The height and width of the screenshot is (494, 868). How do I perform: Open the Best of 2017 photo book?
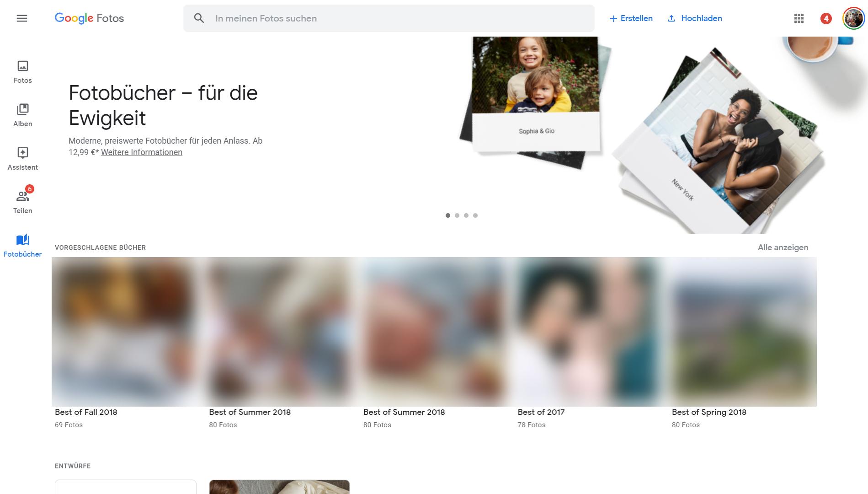coord(588,332)
